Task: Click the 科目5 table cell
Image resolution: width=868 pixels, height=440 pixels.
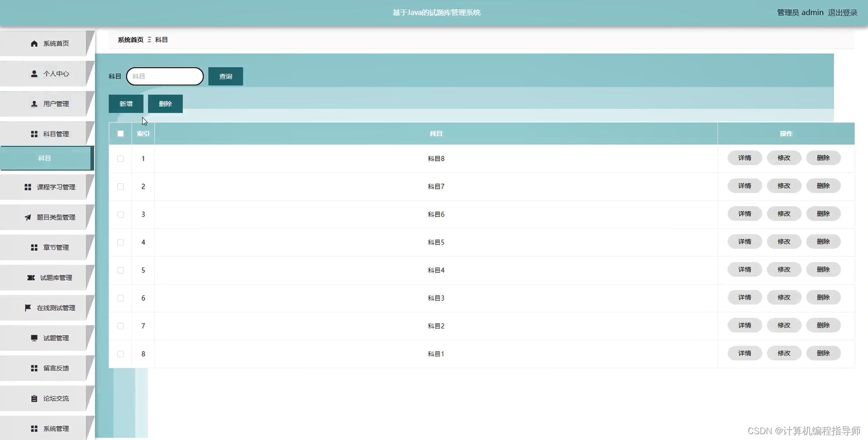Action: click(x=436, y=242)
